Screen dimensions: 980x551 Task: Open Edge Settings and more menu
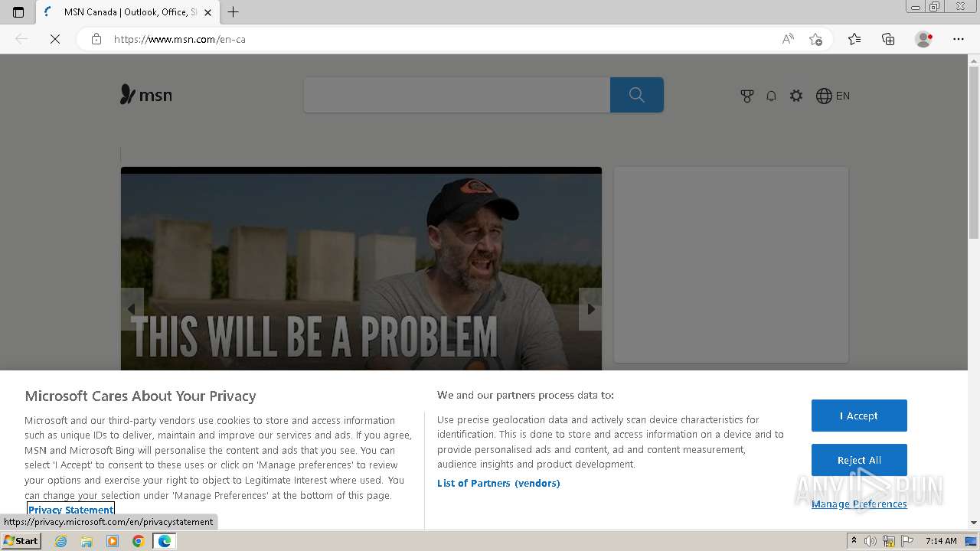(x=959, y=39)
